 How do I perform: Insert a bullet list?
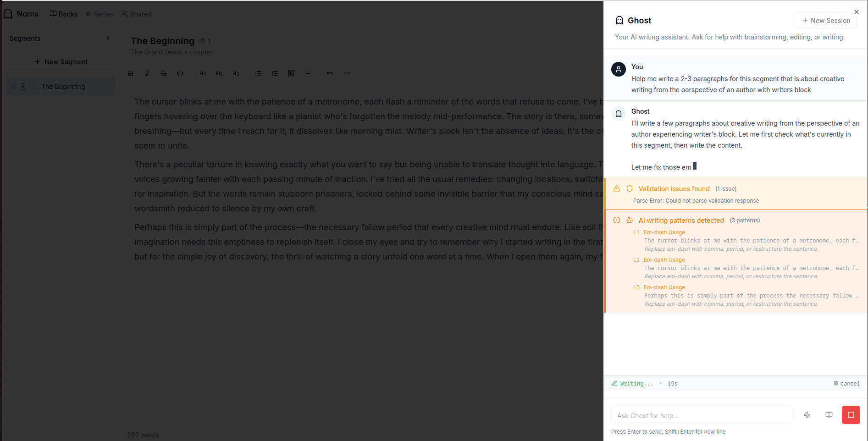click(x=258, y=73)
